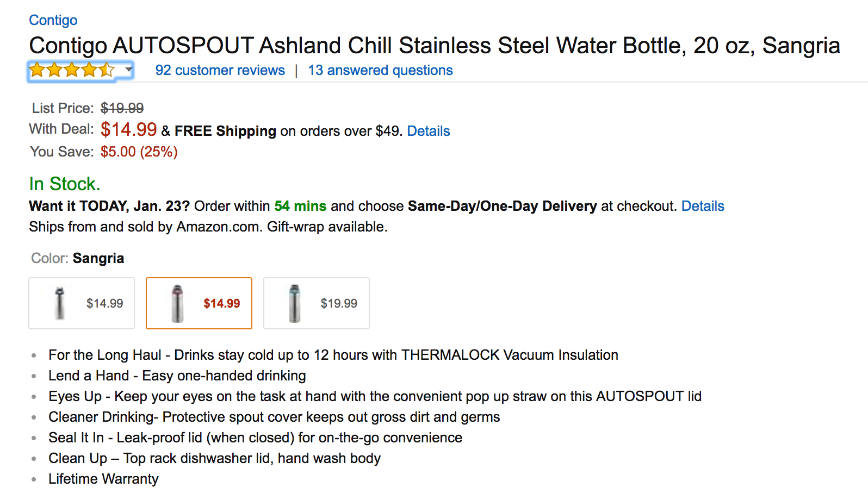
Task: Expand the star rating dropdown arrow
Action: (128, 70)
